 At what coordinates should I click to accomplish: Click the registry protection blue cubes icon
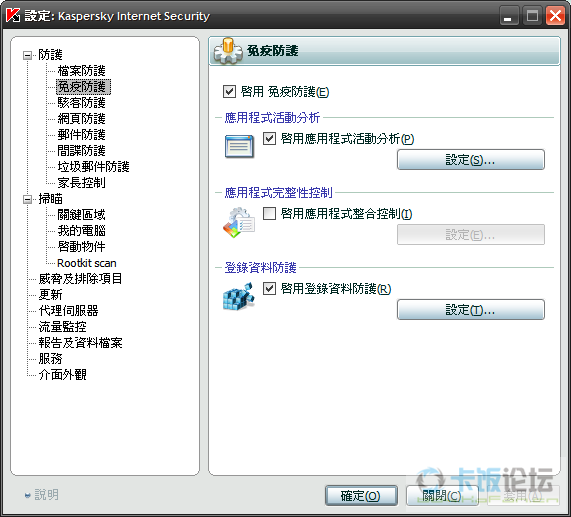click(x=239, y=296)
